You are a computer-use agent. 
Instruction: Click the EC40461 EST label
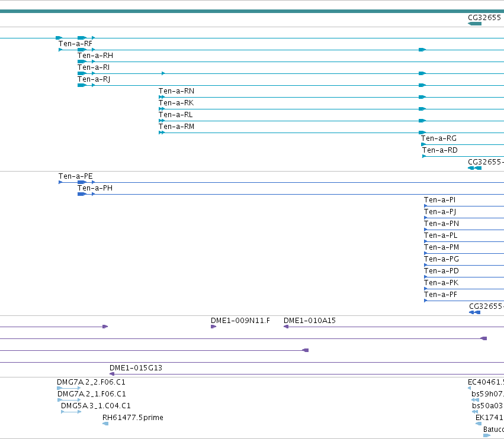click(x=486, y=382)
